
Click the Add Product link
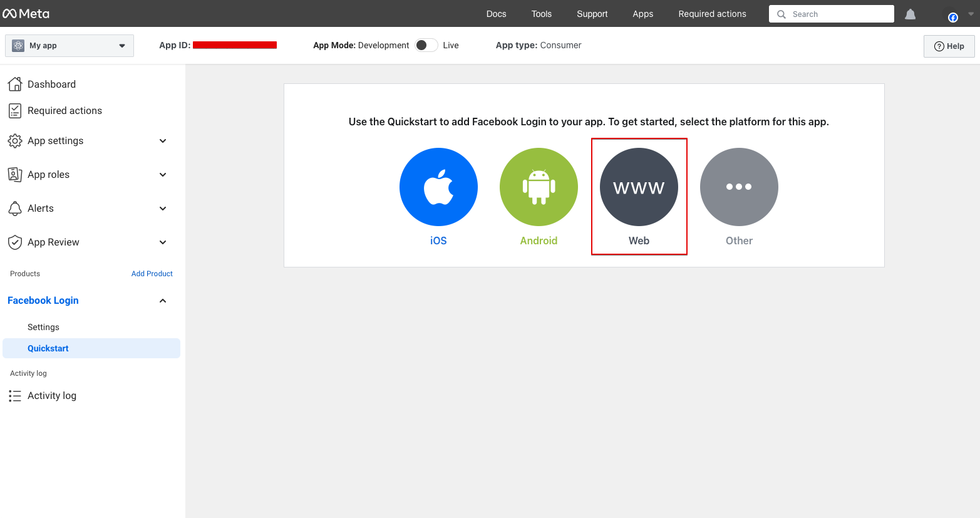pyautogui.click(x=152, y=274)
